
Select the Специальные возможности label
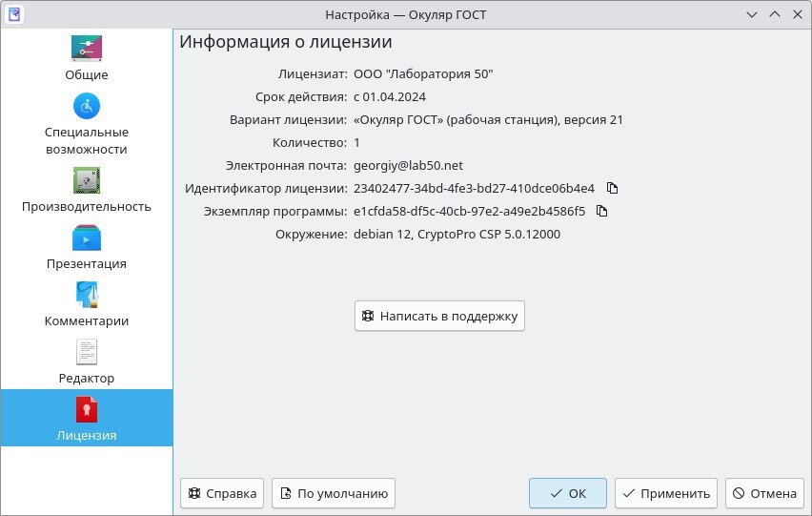tap(87, 140)
